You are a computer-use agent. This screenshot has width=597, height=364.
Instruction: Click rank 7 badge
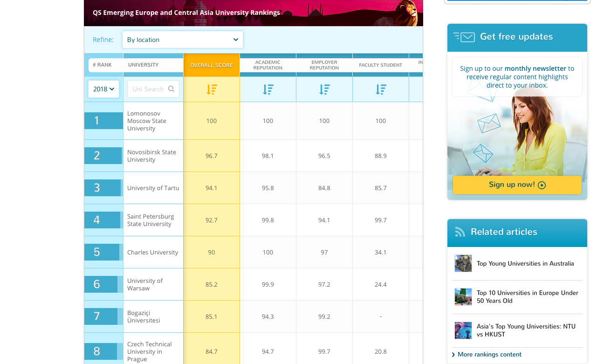tap(101, 316)
